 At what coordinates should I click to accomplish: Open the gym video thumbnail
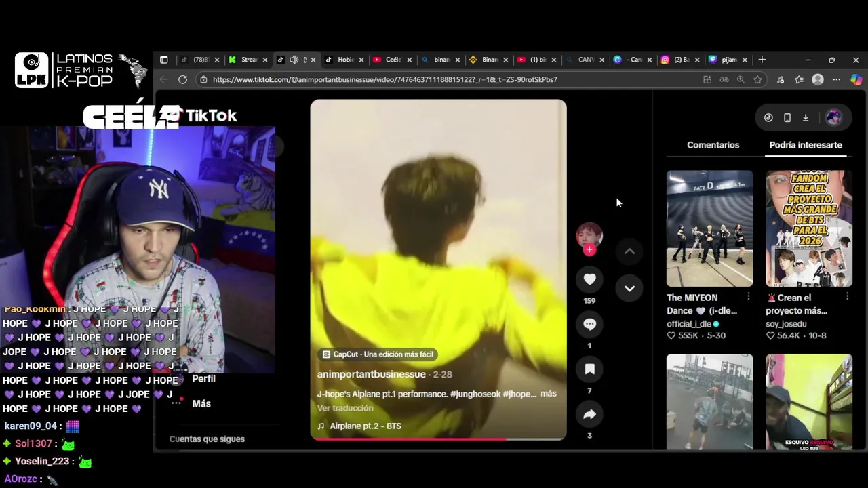pos(709,401)
